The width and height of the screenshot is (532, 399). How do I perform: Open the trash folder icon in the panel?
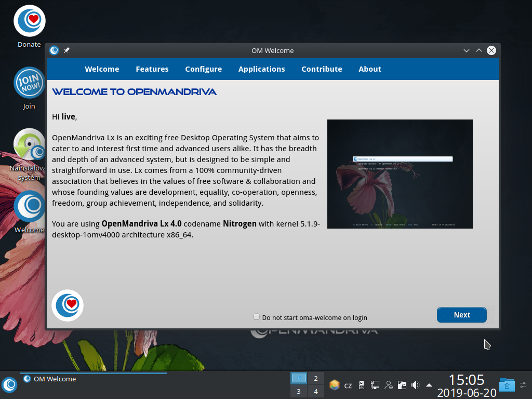pos(507,385)
